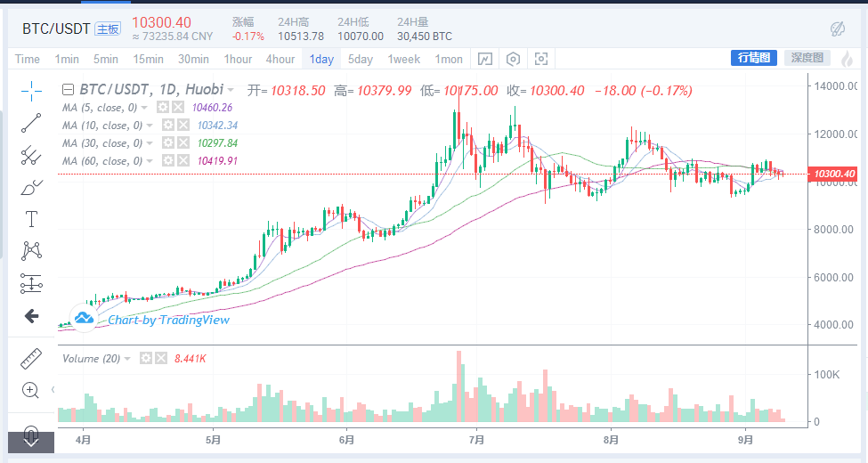868x463 pixels.
Task: Remove the Volume indicator
Action: 160,358
